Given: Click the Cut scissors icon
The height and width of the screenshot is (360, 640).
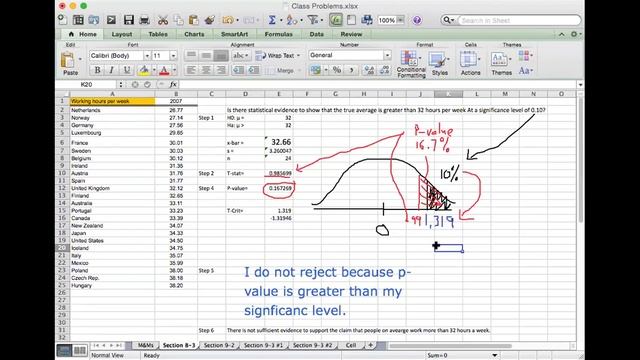Looking at the screenshot, I should pos(163,20).
